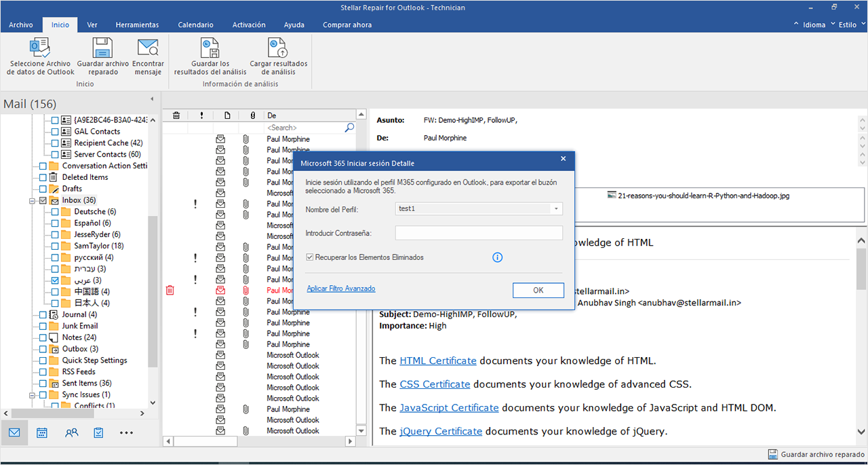
Task: Sort by the item type column header
Action: coord(227,115)
